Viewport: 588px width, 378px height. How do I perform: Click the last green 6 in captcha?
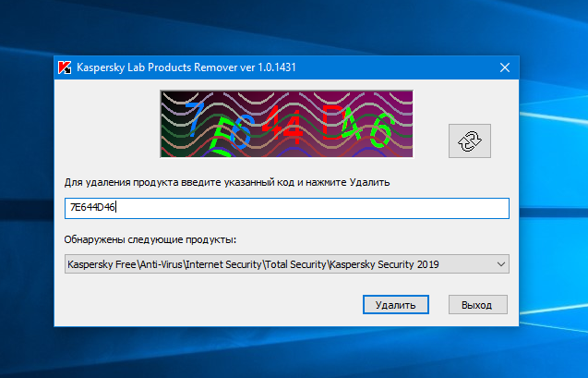[382, 130]
